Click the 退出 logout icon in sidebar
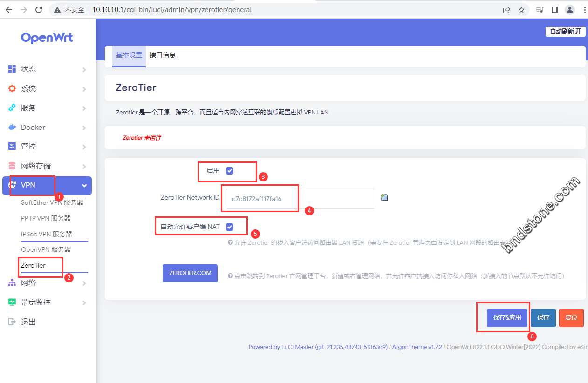Image resolution: width=588 pixels, height=383 pixels. tap(12, 322)
